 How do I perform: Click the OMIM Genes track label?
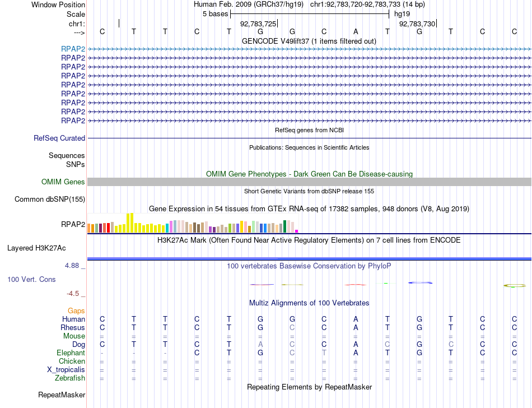[63, 182]
